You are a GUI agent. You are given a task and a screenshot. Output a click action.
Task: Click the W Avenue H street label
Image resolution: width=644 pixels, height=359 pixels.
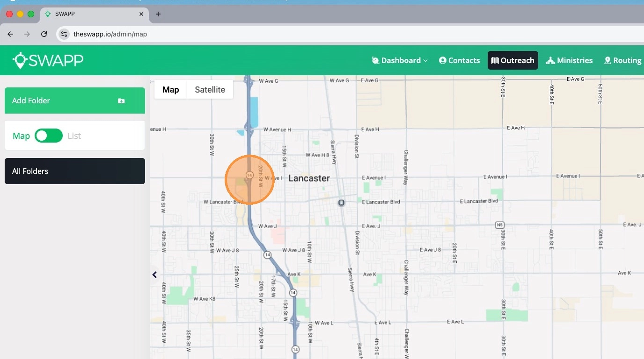tap(277, 129)
